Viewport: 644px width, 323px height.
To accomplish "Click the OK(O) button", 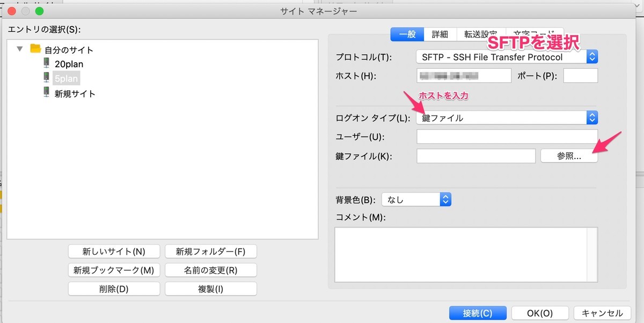I will point(540,313).
